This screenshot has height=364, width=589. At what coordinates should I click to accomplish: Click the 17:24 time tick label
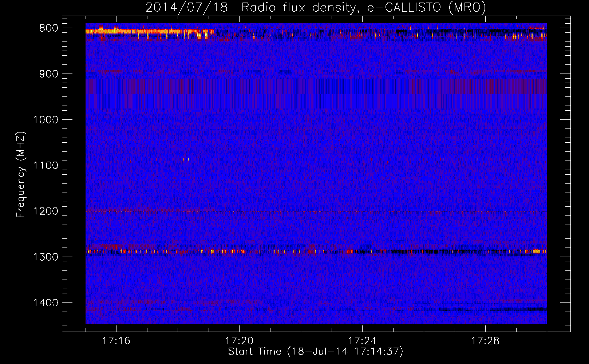pos(362,341)
